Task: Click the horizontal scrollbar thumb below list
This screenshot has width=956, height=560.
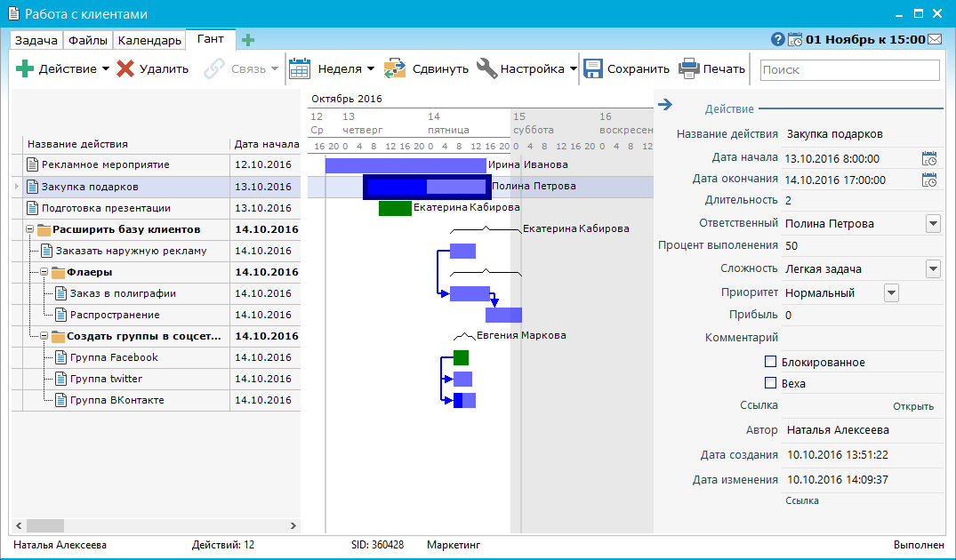Action: pyautogui.click(x=45, y=525)
